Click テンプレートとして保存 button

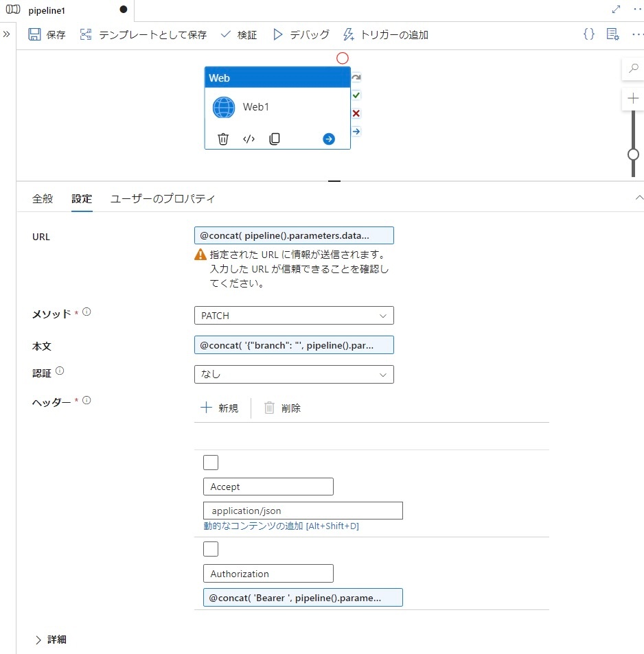pyautogui.click(x=143, y=34)
